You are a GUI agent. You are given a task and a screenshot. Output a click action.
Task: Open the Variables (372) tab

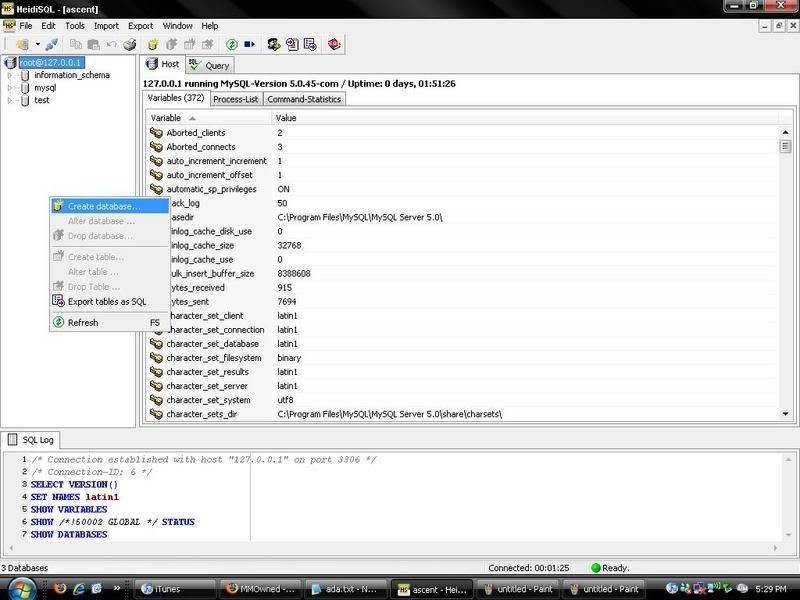tap(176, 98)
